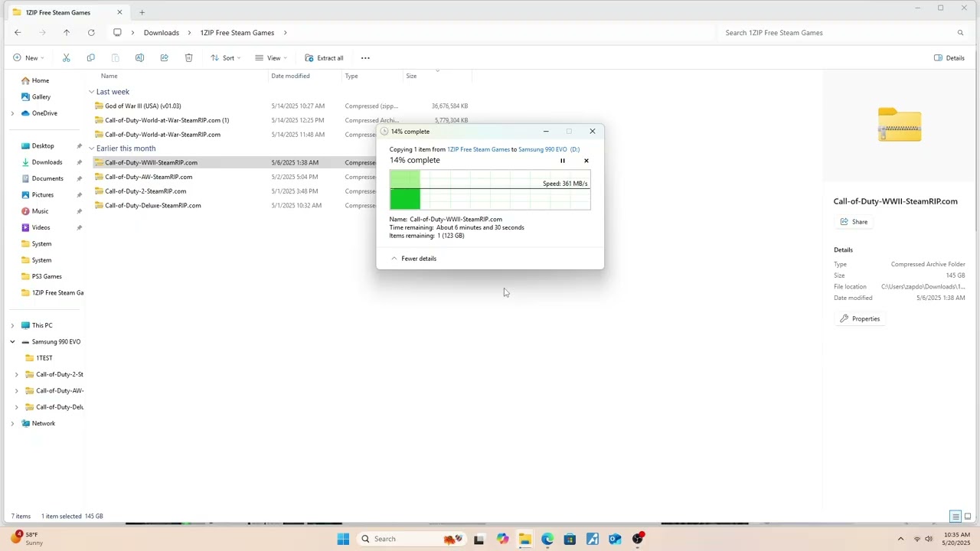Click File Explorer icon on the taskbar
This screenshot has height=551, width=980.
pos(524,540)
